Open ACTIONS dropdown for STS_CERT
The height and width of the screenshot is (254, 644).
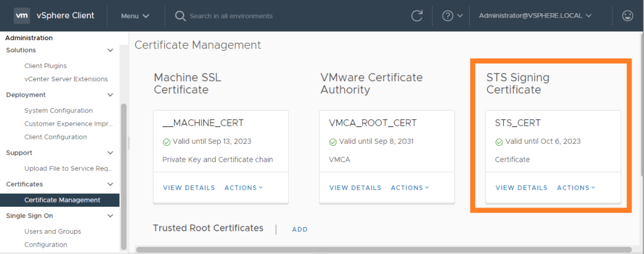coord(576,187)
